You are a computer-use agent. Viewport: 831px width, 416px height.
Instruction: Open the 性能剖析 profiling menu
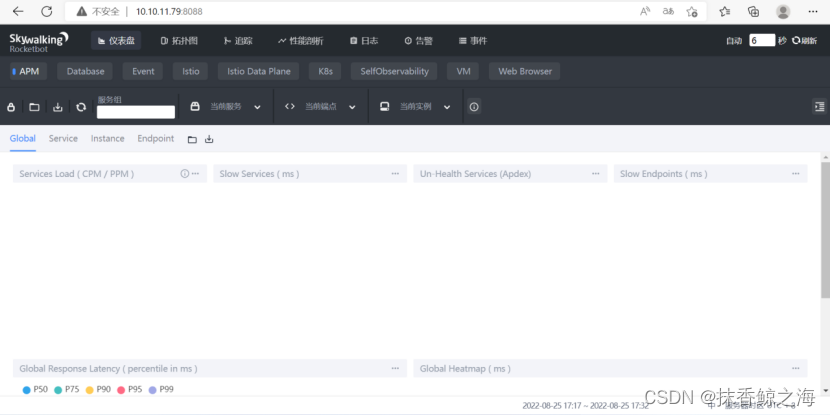(300, 41)
